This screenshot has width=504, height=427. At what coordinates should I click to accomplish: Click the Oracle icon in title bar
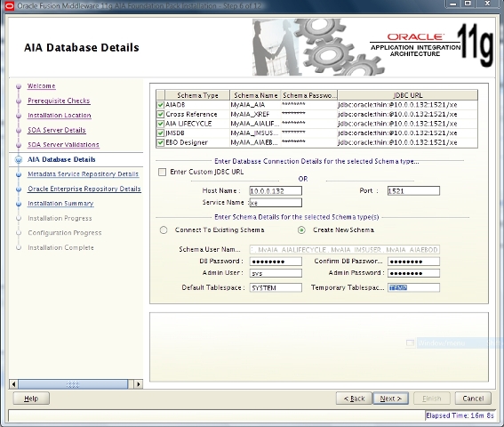(x=10, y=5)
